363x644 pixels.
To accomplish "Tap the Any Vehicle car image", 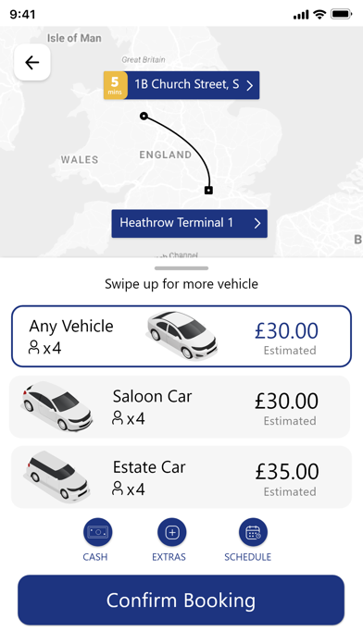I will 181,335.
